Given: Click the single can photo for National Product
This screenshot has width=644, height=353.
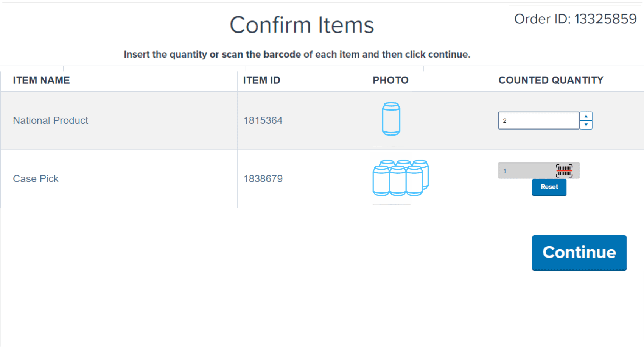Looking at the screenshot, I should click(x=391, y=119).
